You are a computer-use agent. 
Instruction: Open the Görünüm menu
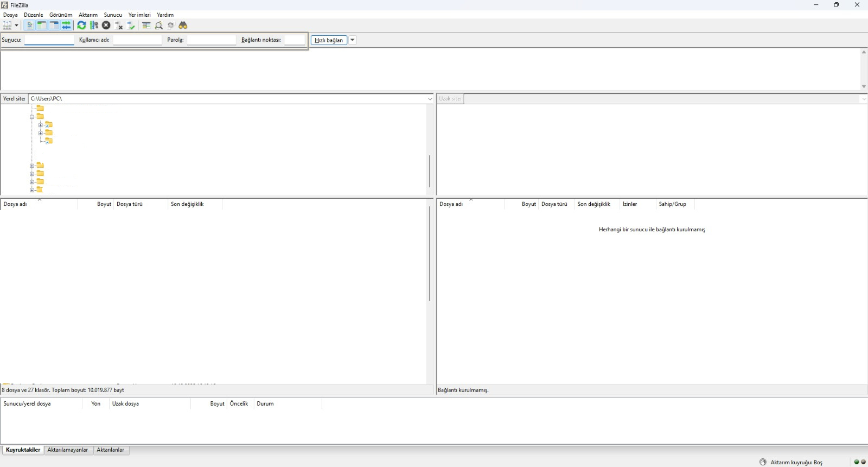click(61, 15)
